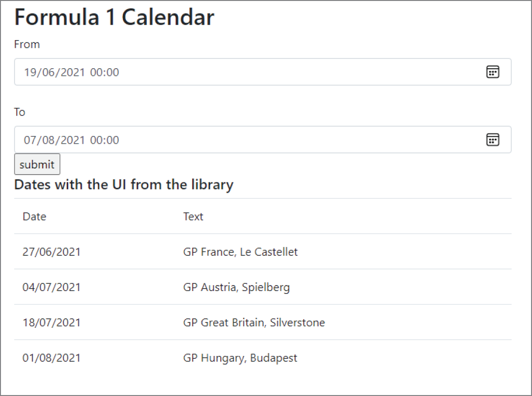Select the GP Hungary, Budapest entry
The width and height of the screenshot is (532, 396).
click(239, 357)
